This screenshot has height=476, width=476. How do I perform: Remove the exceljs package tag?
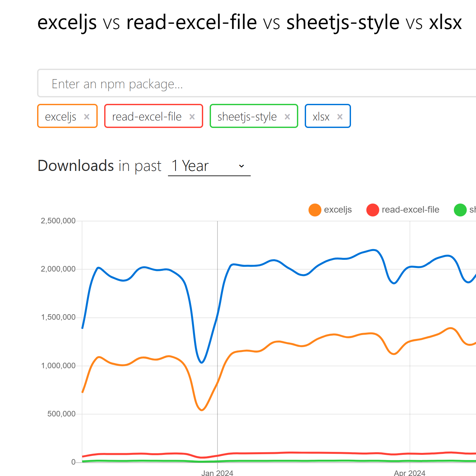tap(87, 117)
